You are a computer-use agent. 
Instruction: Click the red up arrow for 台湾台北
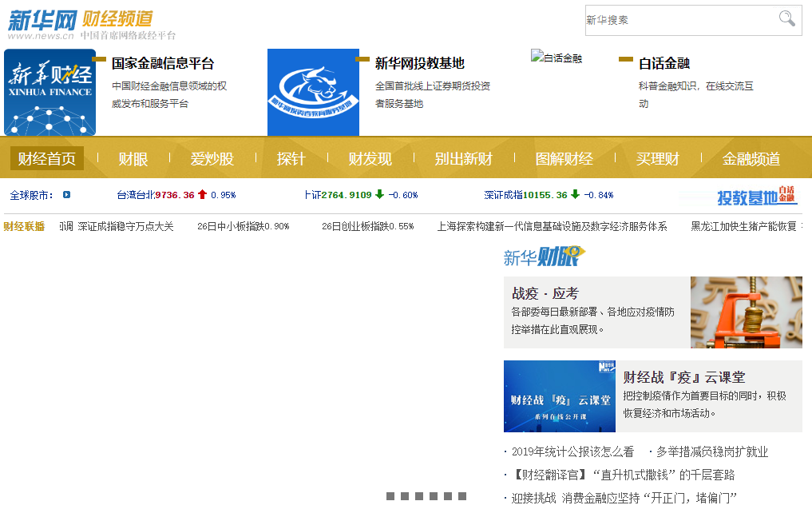point(202,194)
